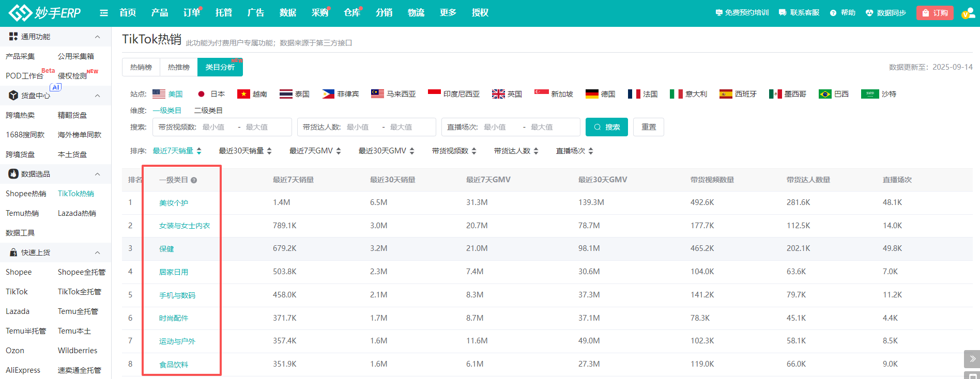Viewport: 980px width, 379px height.
Task: Open the 女装与女士内衣 category link
Action: coord(185,226)
